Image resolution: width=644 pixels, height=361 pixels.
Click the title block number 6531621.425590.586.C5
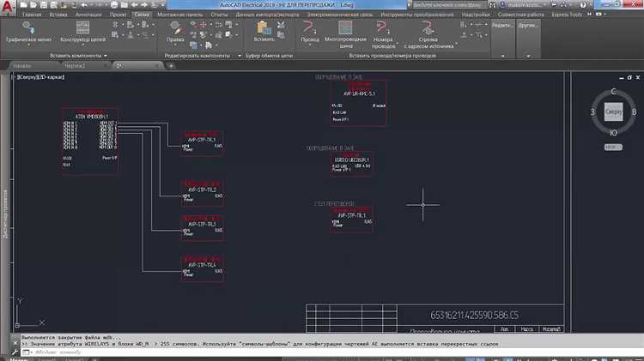[474, 315]
